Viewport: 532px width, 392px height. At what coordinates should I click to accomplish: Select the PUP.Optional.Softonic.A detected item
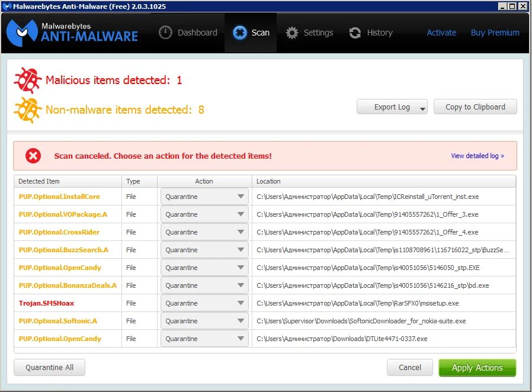58,321
